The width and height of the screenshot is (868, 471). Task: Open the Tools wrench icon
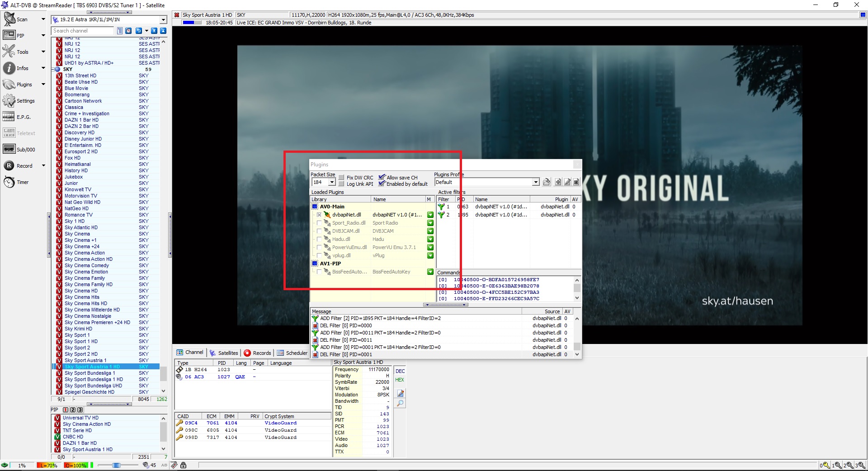[9, 52]
